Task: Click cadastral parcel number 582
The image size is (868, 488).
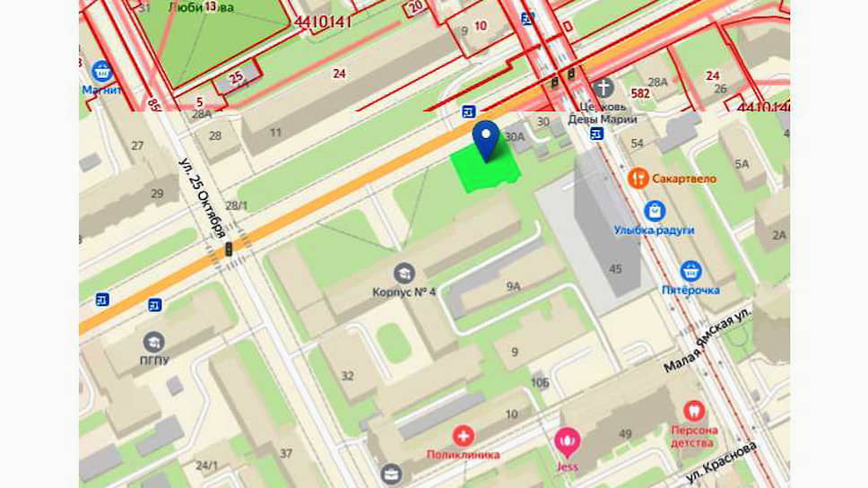Action: (640, 93)
